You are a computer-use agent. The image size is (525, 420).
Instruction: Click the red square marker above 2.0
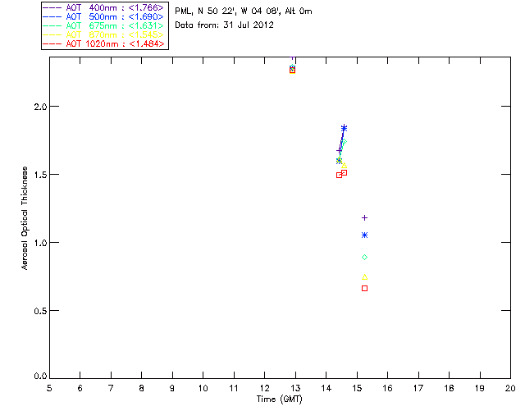pos(292,71)
